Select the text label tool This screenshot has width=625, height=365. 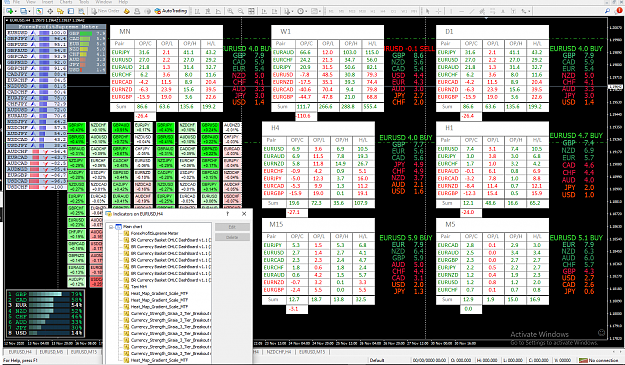tap(513, 11)
